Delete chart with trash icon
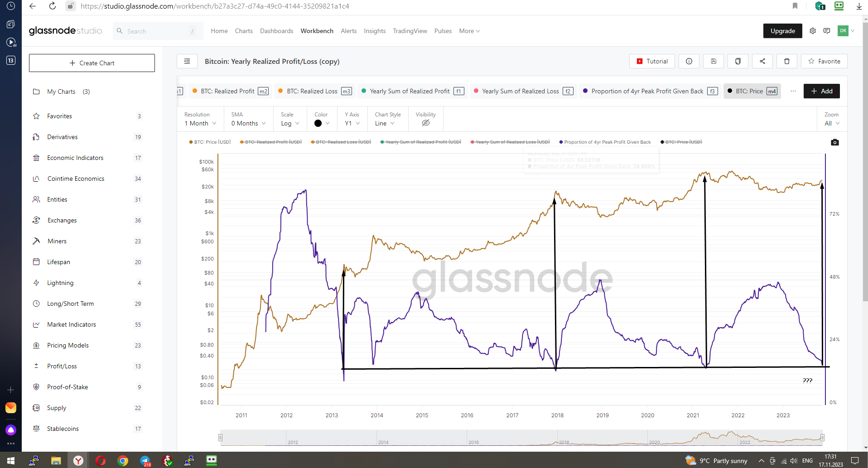 (787, 61)
